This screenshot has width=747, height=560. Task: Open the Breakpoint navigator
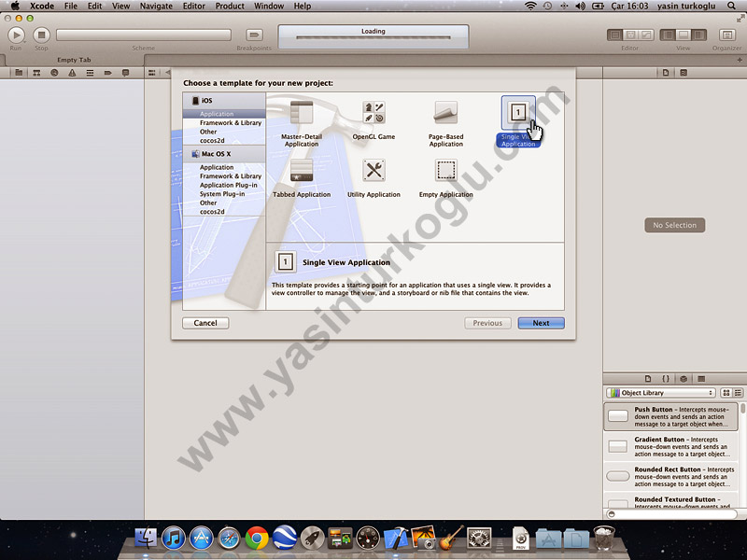pos(107,73)
